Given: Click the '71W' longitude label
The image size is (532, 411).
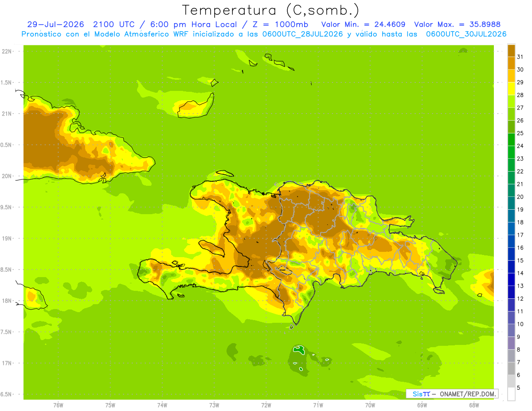Looking at the screenshot, I should pyautogui.click(x=318, y=405).
